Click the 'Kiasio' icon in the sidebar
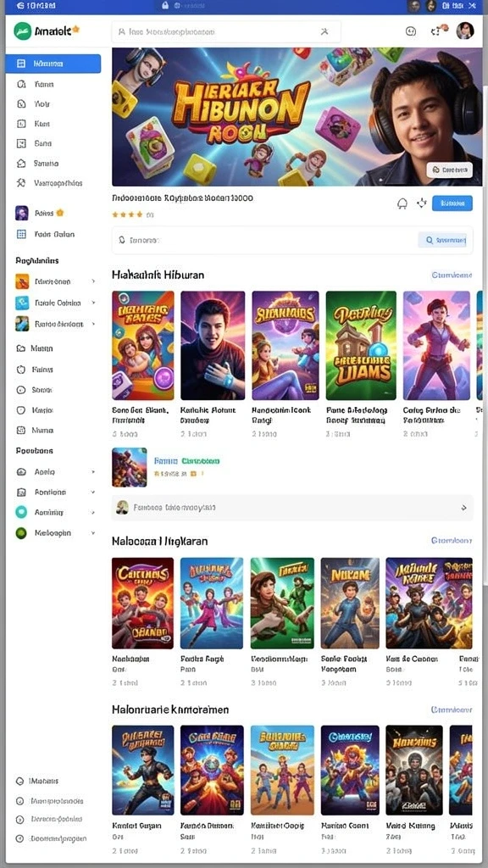 tap(21, 410)
